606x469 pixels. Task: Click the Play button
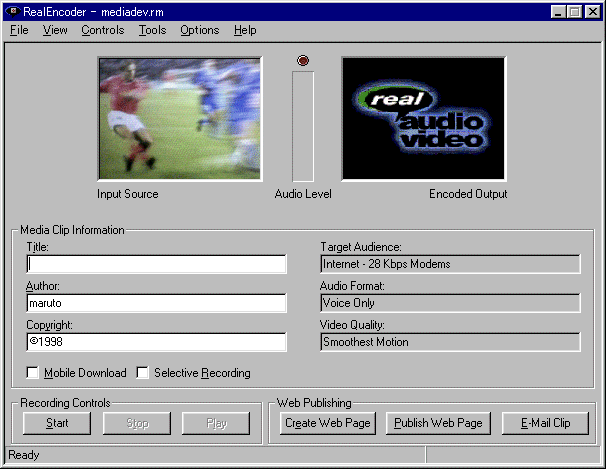[216, 423]
